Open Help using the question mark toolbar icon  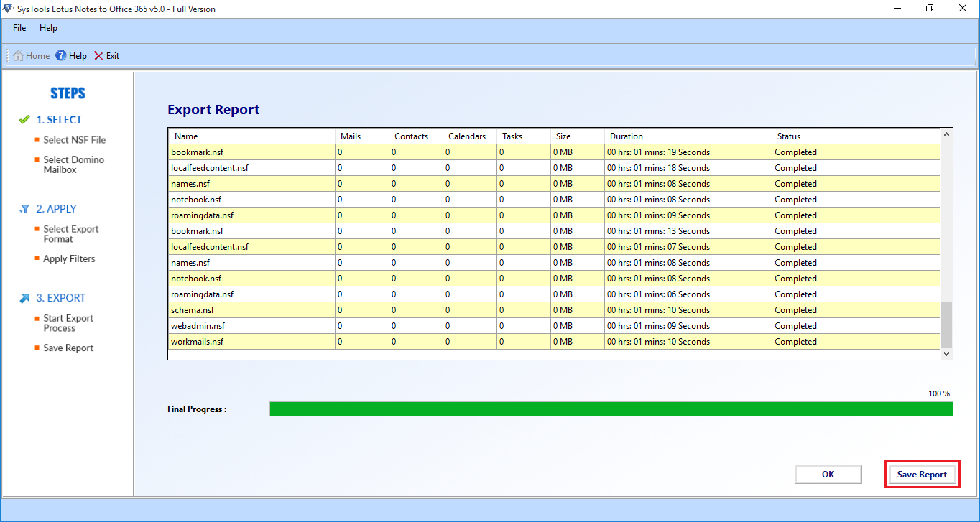point(60,55)
